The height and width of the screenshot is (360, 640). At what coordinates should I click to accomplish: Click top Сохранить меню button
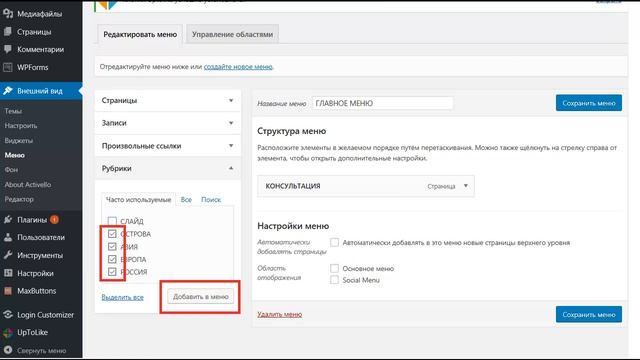tap(589, 103)
